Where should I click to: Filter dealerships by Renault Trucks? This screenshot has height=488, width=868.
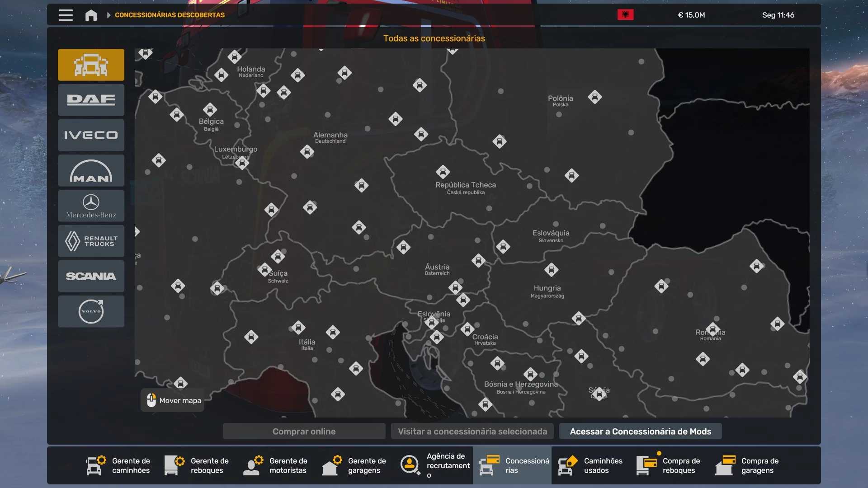(91, 241)
